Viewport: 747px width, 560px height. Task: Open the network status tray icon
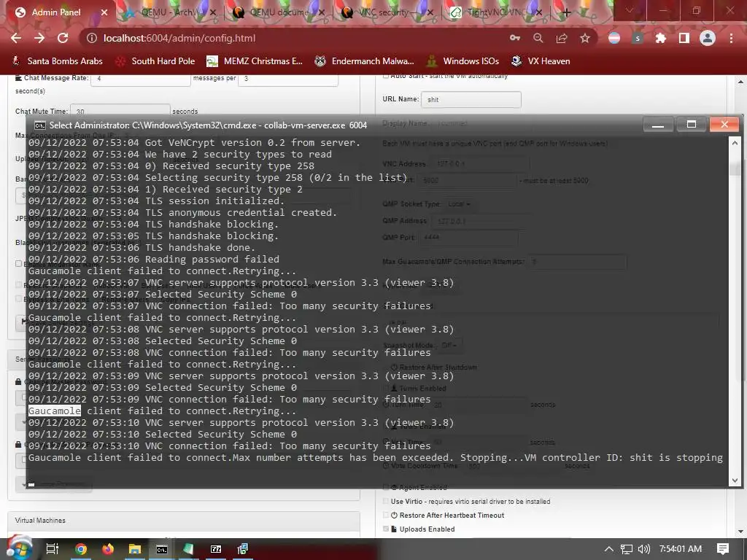627,549
